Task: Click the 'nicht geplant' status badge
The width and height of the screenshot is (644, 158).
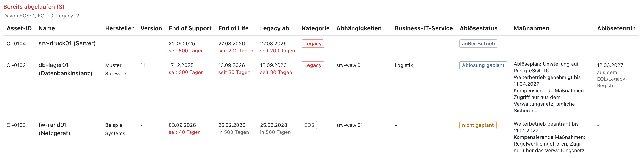Action: pyautogui.click(x=478, y=125)
